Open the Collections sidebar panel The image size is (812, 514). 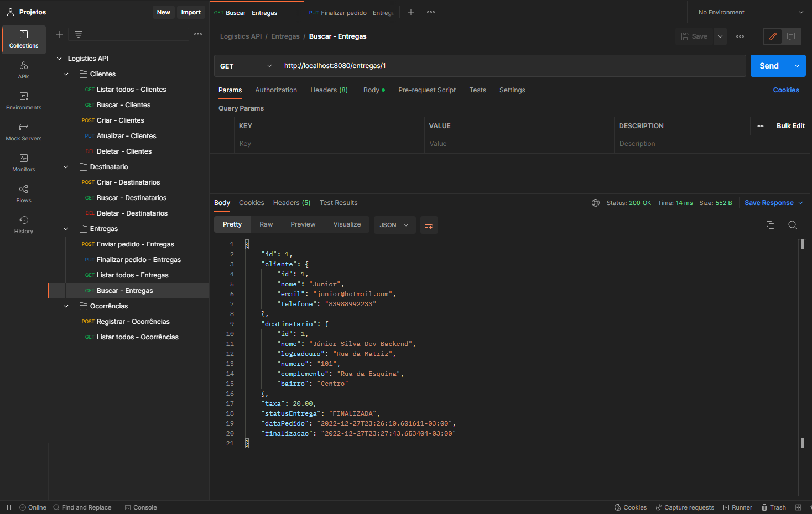point(24,40)
